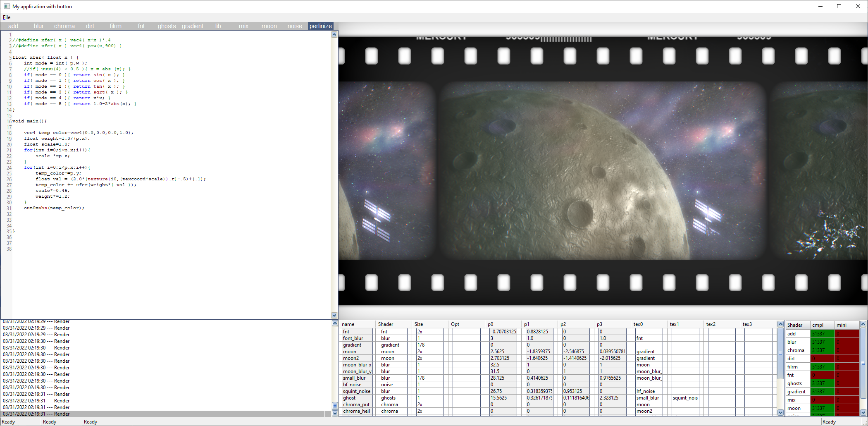Click the Size field of gradient row
The image size is (868, 426).
pos(430,345)
